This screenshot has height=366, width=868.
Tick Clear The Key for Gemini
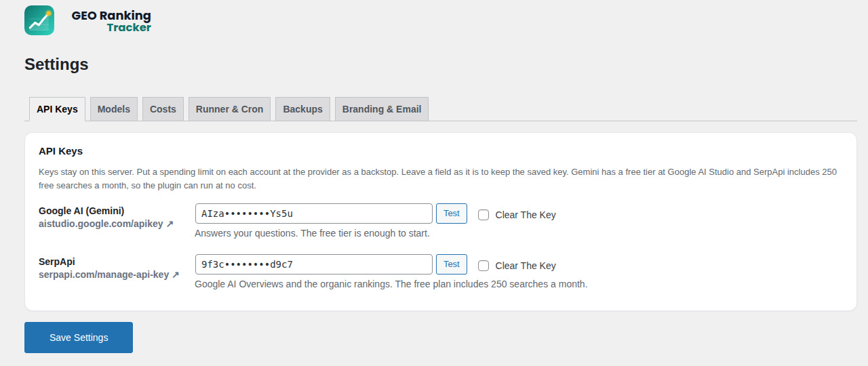484,215
